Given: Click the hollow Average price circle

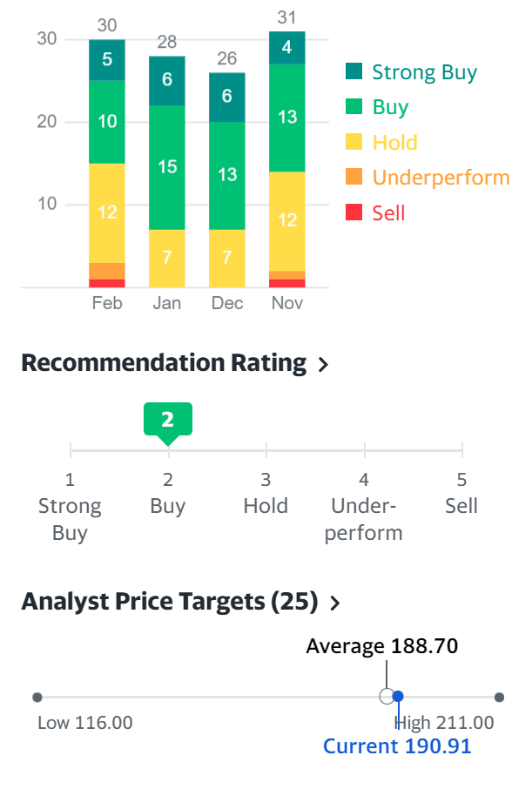Looking at the screenshot, I should point(387,697).
